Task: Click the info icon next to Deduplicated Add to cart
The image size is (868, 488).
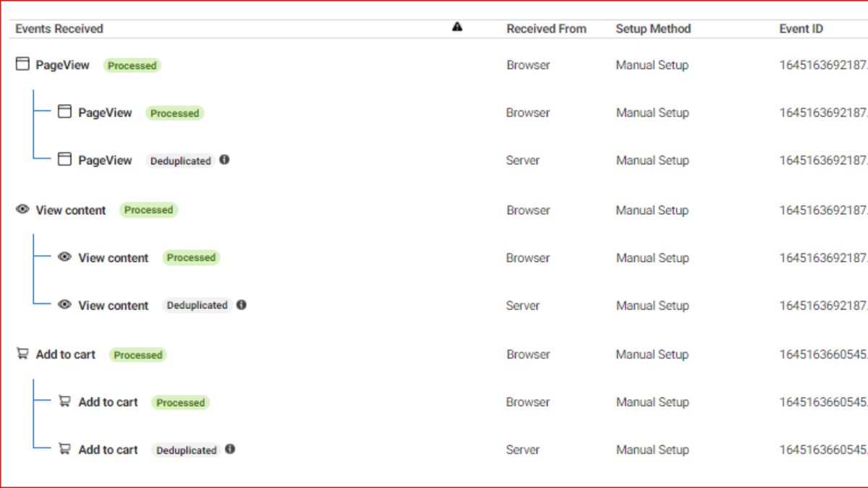Action: coord(230,449)
